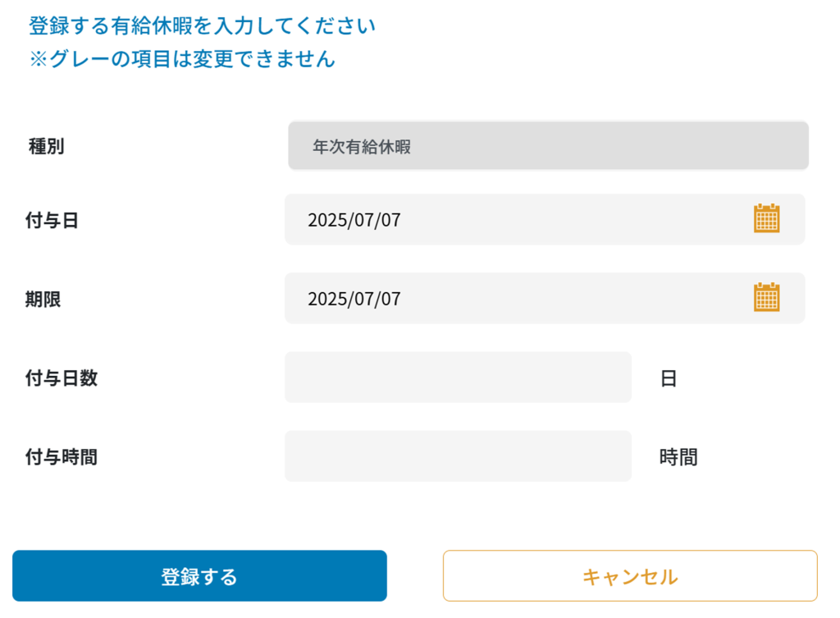The width and height of the screenshot is (840, 618).
Task: Open the calendar picker for 付与日
Action: [x=766, y=219]
